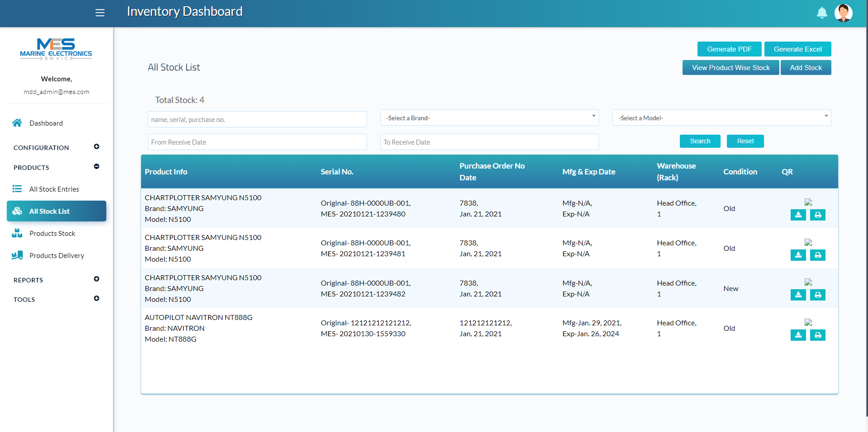The width and height of the screenshot is (868, 432).
Task: Select All Stock List menu item
Action: click(57, 211)
